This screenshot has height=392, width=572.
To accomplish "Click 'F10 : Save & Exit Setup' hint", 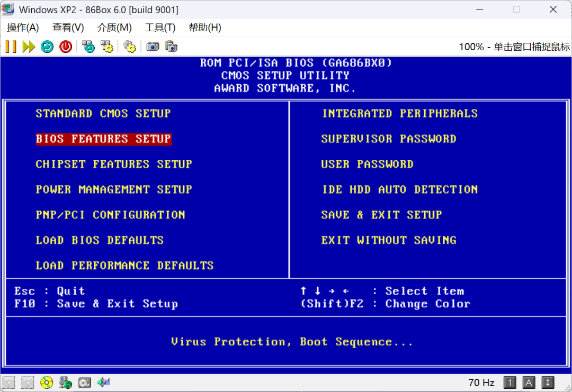I will [x=96, y=304].
